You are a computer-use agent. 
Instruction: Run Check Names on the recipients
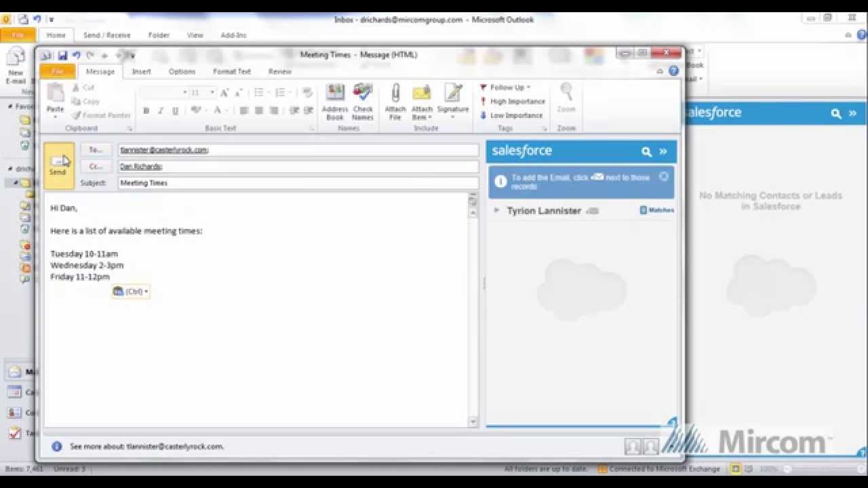click(x=363, y=102)
